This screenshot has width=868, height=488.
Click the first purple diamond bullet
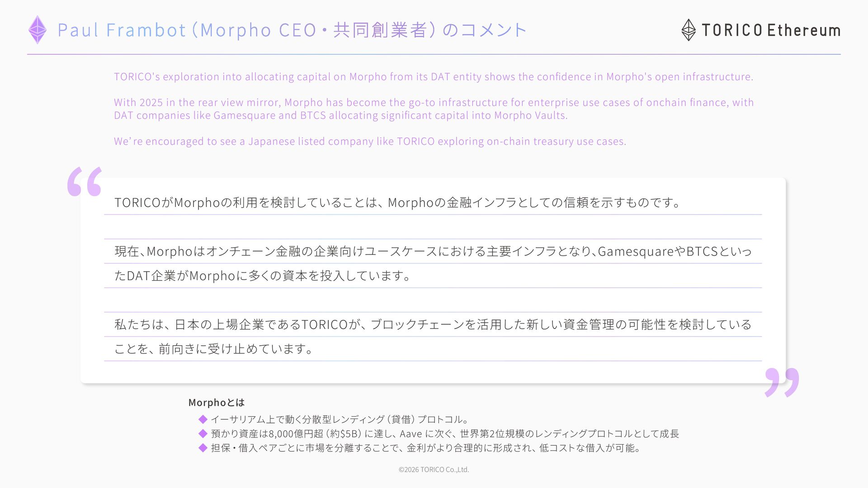[x=203, y=419]
